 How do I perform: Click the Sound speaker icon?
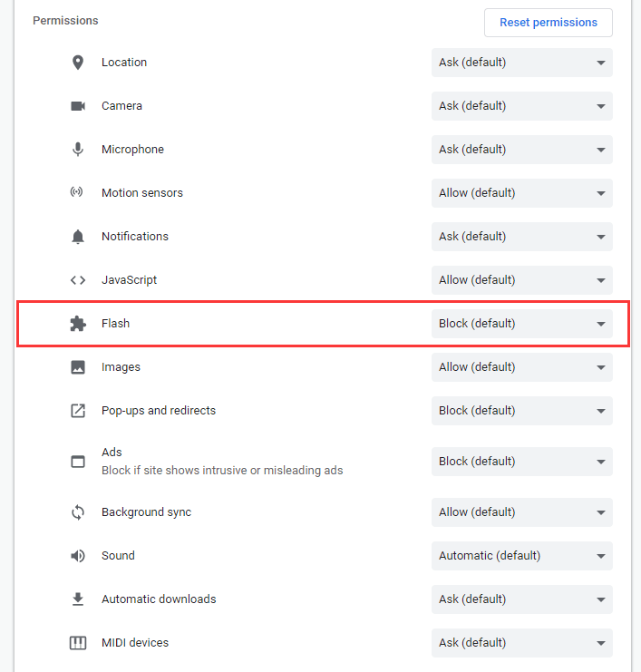78,556
